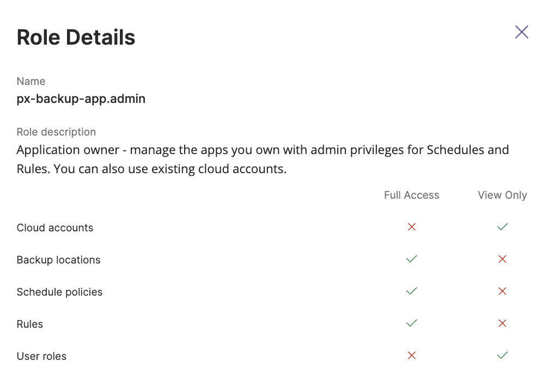
Task: Click Schedule policies View Only red cross
Action: click(502, 291)
